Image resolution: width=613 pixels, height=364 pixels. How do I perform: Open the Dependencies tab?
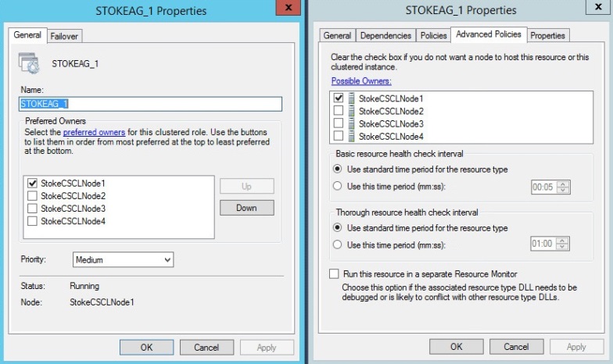(x=385, y=35)
